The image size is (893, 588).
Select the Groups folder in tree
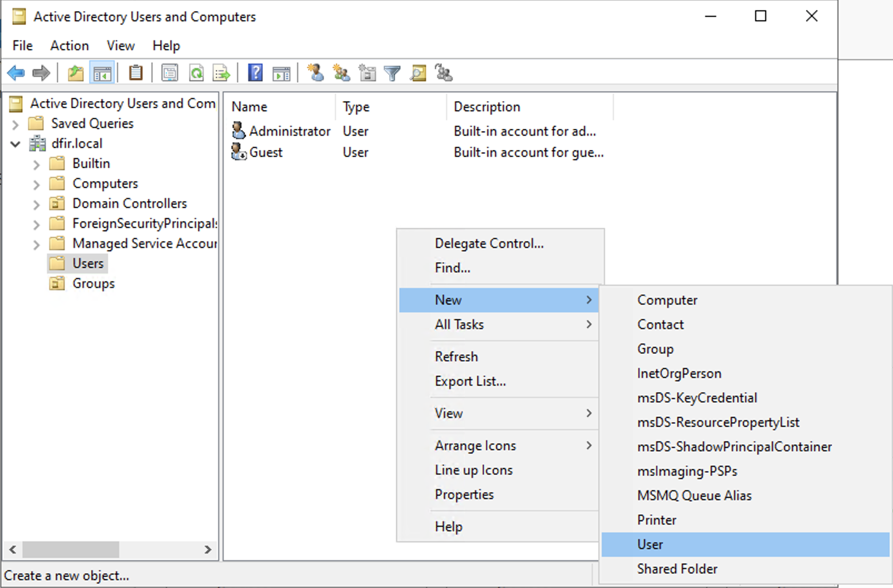tap(93, 283)
